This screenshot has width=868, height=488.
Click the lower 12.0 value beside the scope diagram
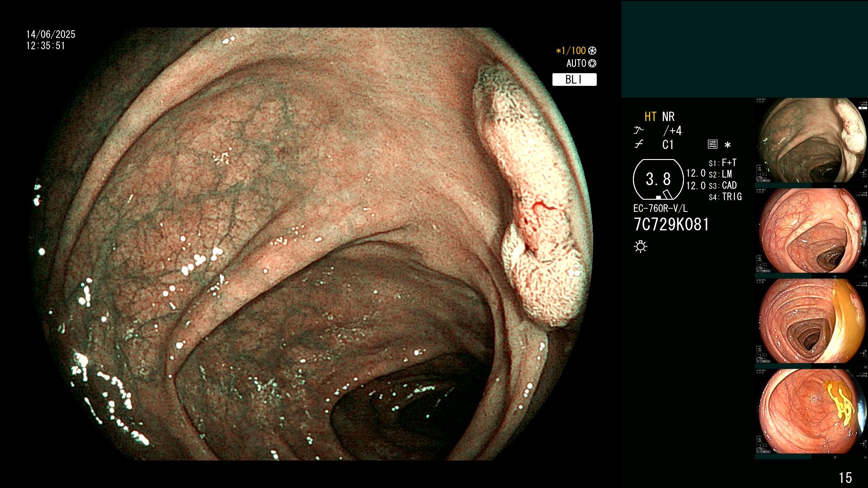pyautogui.click(x=696, y=186)
